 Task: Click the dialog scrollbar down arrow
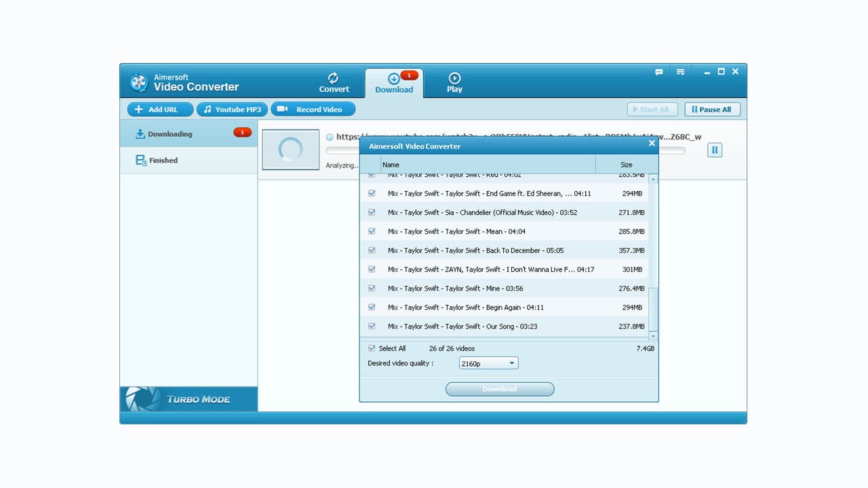(x=652, y=335)
